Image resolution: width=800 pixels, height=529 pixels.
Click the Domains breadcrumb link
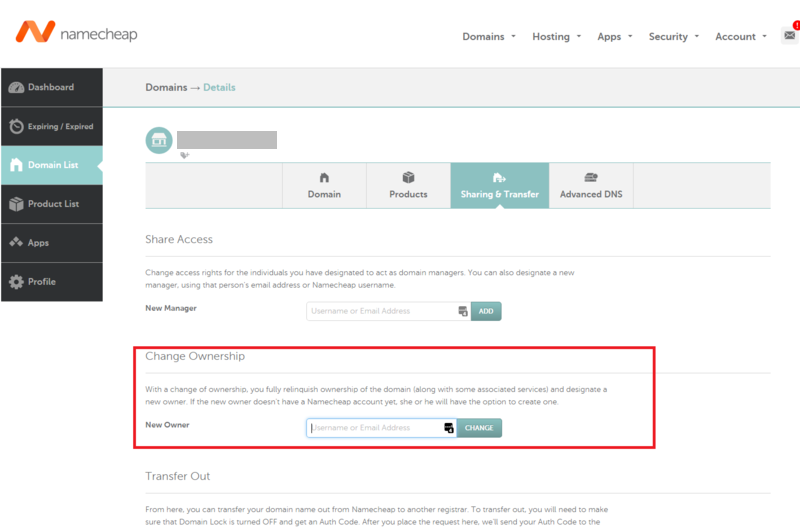(166, 88)
